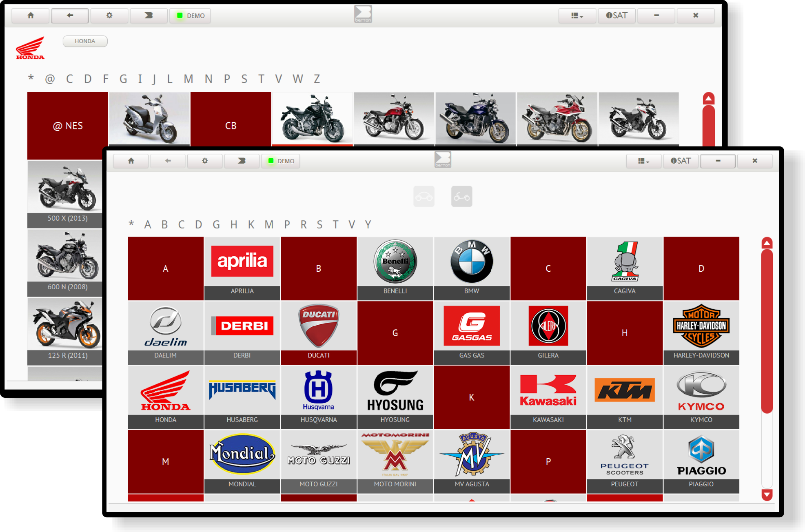
Task: Filter brands by letter S in the front alphabet bar
Action: [x=319, y=225]
